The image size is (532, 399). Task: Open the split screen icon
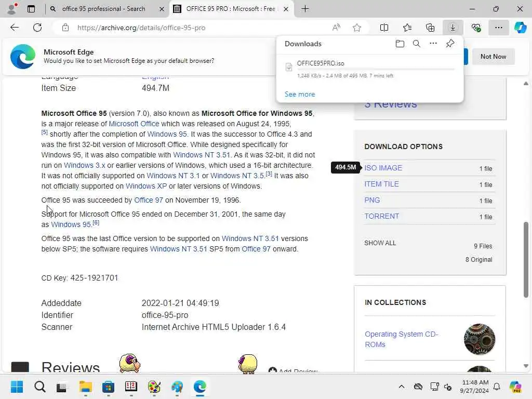click(384, 28)
